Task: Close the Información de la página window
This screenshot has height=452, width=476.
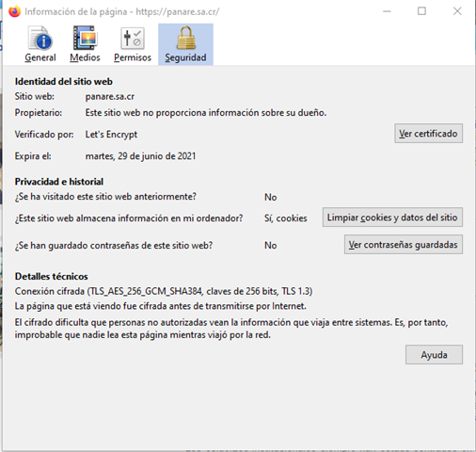Action: click(457, 11)
